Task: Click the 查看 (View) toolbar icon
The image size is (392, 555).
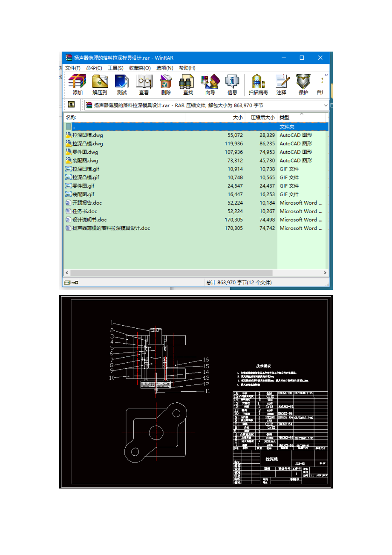Action: 144,85
